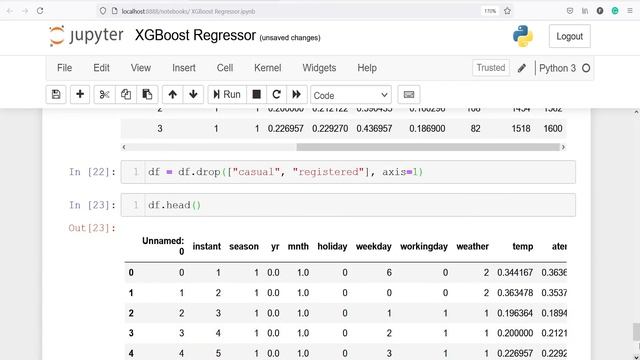This screenshot has width=640, height=360.
Task: Restart the kernel with the circular arrow icon
Action: 276,95
